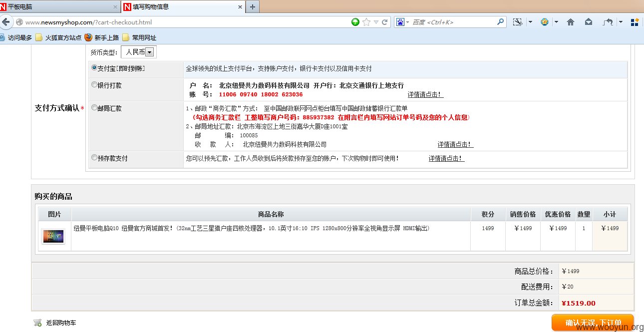Select 邮局汇款 payment option
This screenshot has height=332, width=644.
pos(94,107)
